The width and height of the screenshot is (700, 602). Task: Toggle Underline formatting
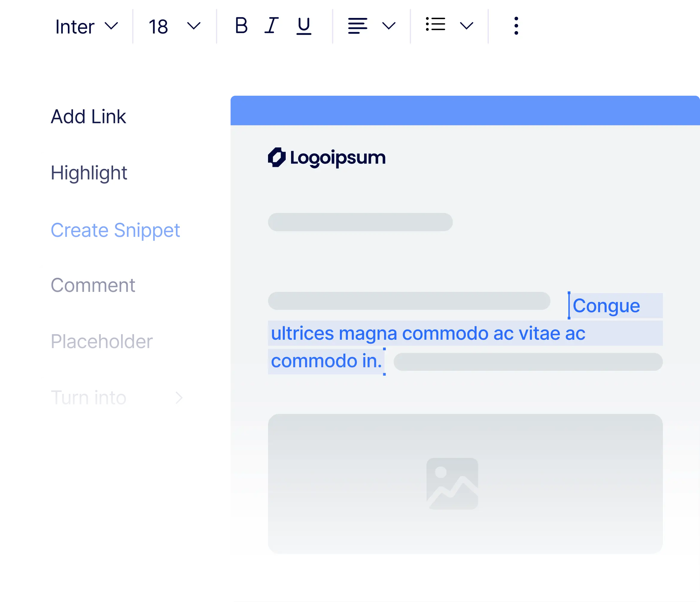tap(303, 26)
